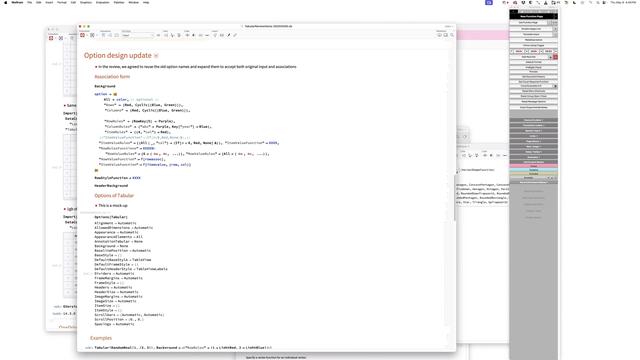640x360 pixels.
Task: Expand the dropdown arrow on palette's lower gray row
Action: point(550,178)
